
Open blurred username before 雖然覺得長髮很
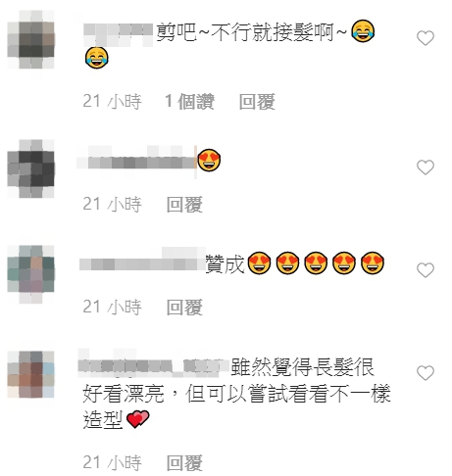[154, 363]
